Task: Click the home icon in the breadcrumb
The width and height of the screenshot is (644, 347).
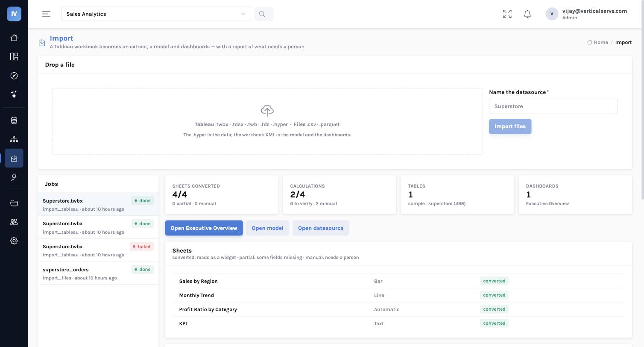Action: tap(590, 42)
